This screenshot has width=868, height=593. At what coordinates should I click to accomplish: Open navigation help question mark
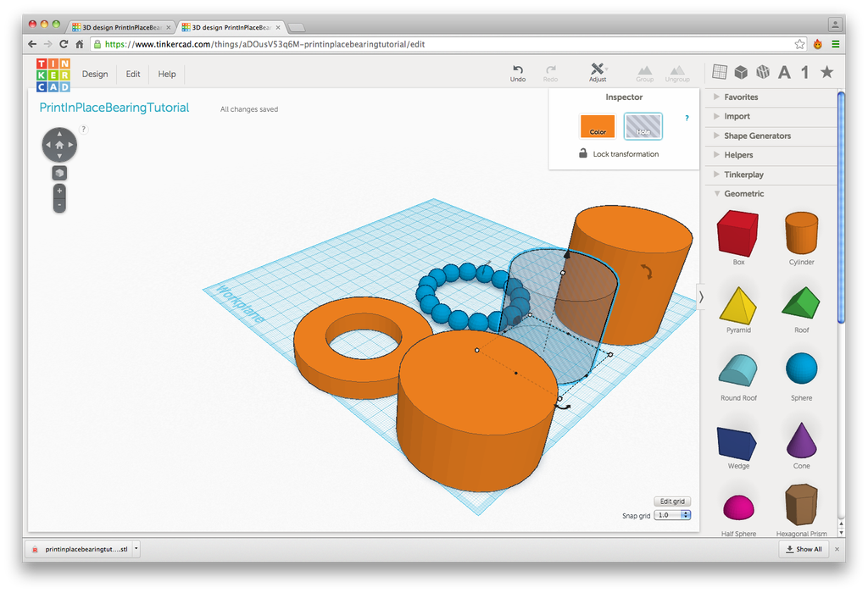point(84,130)
